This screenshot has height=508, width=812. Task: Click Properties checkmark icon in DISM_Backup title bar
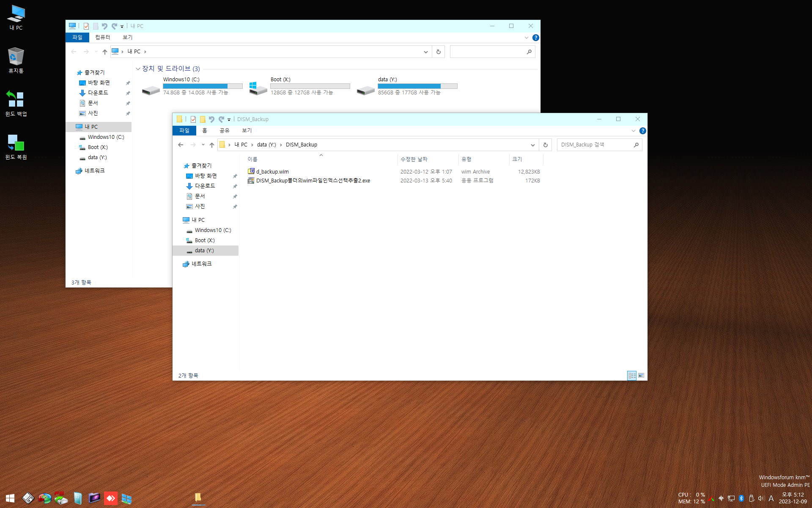(193, 119)
